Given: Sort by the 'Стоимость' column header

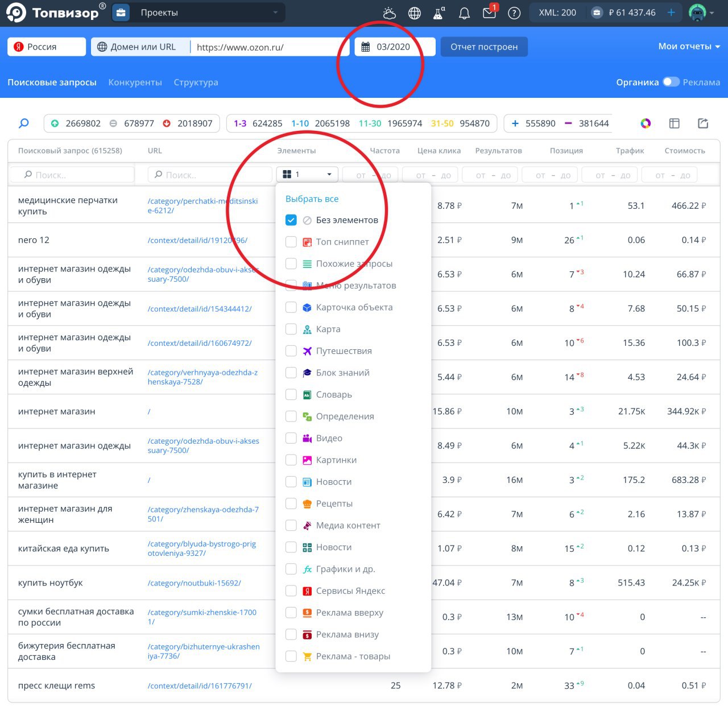Looking at the screenshot, I should coord(685,151).
